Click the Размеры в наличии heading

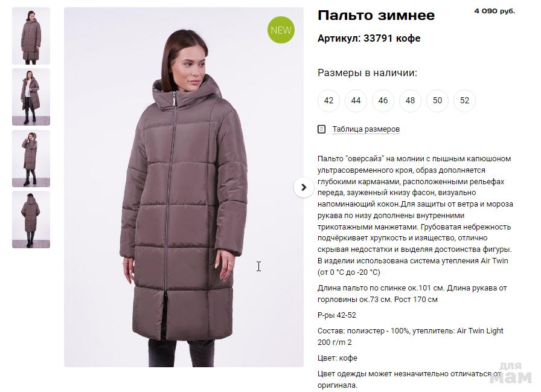367,73
